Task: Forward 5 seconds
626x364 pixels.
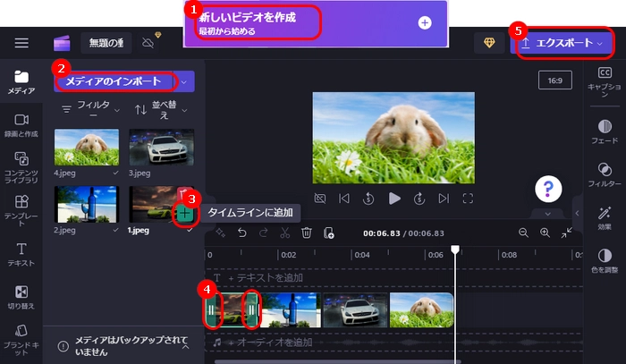Action: (x=419, y=199)
